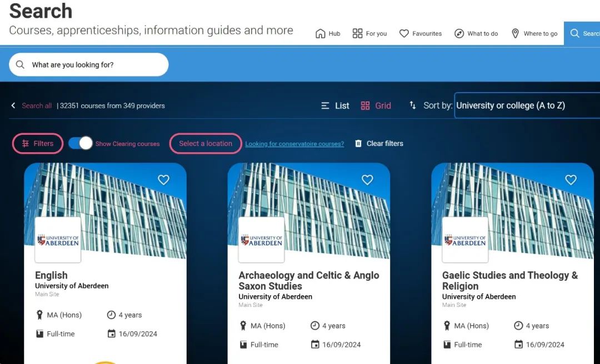The width and height of the screenshot is (600, 364).
Task: Click the Select a location button
Action: 206,143
